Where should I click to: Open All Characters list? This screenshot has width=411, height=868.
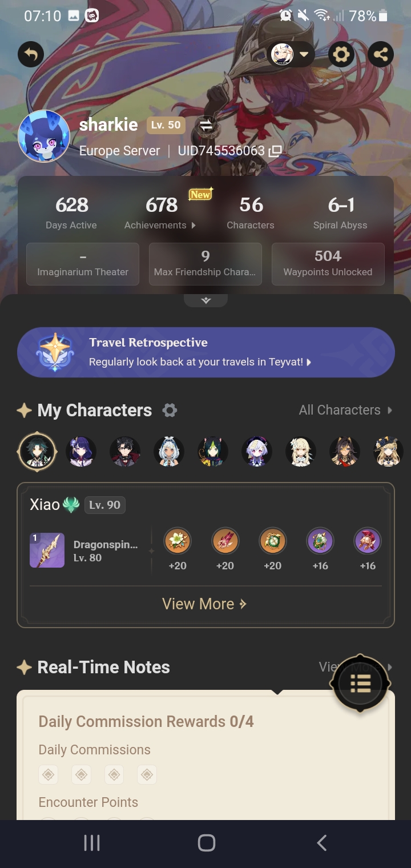tap(346, 410)
